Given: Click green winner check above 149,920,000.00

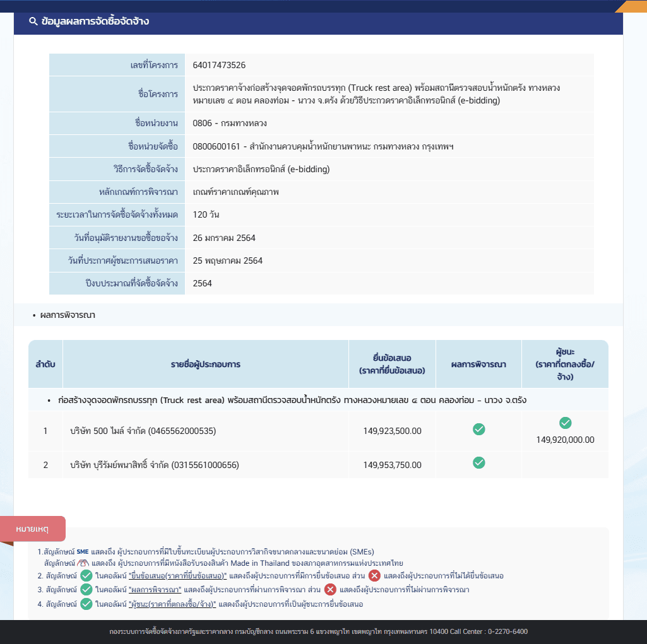Looking at the screenshot, I should [x=566, y=423].
